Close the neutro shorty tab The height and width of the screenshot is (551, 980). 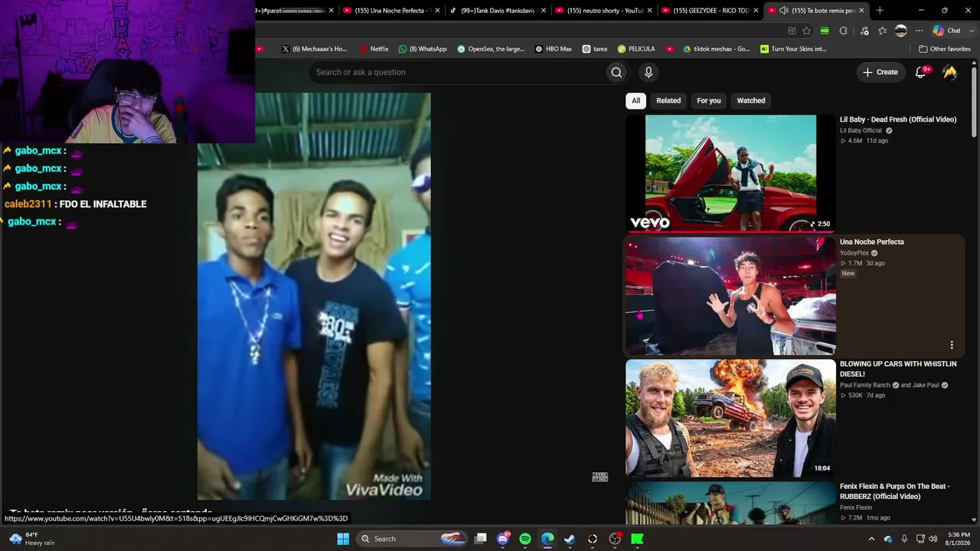tap(649, 10)
